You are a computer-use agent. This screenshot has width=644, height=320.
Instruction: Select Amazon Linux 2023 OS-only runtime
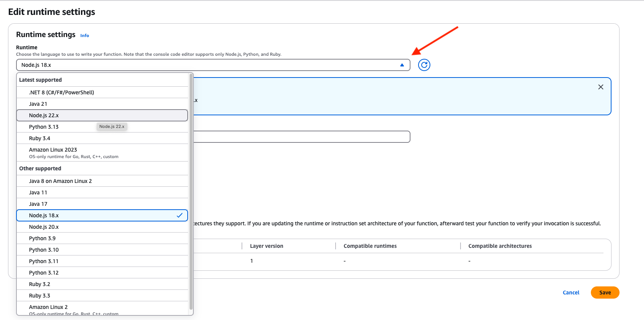pyautogui.click(x=102, y=153)
